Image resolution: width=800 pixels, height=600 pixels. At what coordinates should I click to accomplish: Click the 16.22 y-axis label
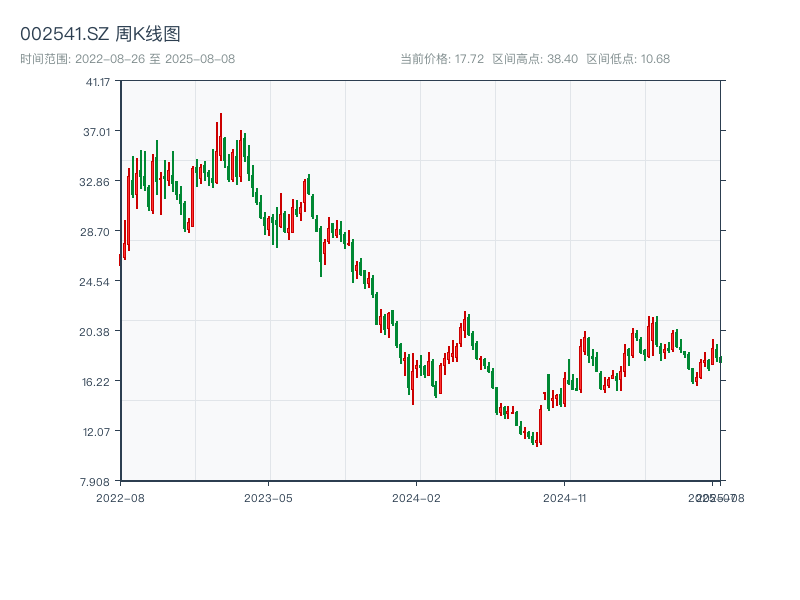tap(97, 381)
